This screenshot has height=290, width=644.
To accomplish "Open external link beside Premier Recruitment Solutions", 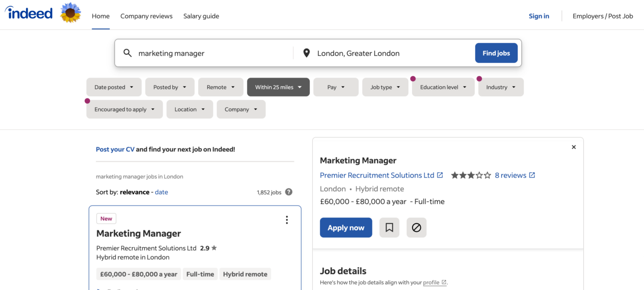I will click(x=439, y=175).
